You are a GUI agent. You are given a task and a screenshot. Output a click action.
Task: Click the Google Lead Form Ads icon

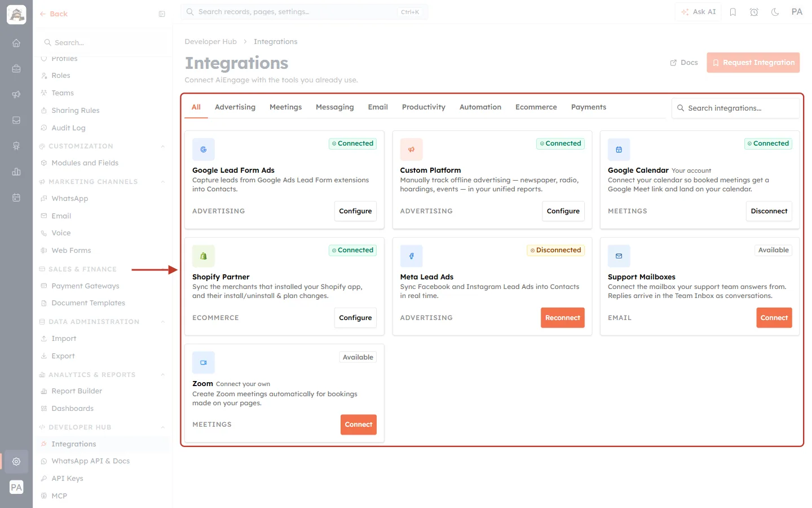[204, 150]
